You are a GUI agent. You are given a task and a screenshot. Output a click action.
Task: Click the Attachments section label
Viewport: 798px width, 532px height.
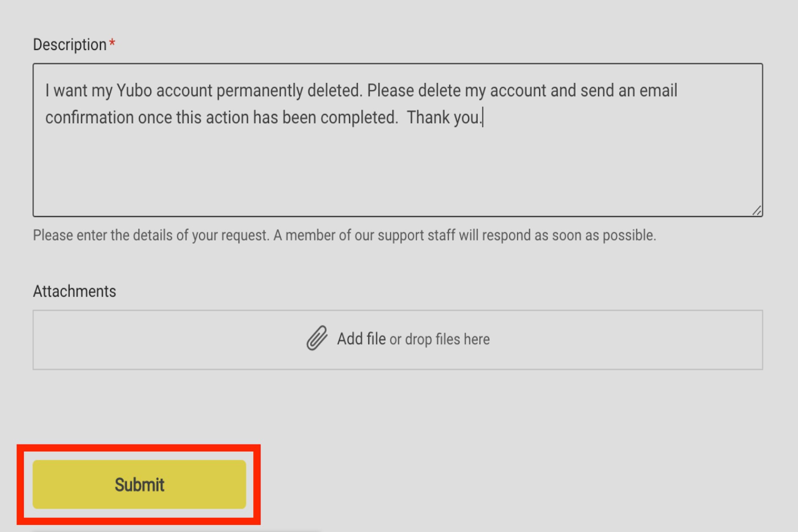[x=74, y=291]
